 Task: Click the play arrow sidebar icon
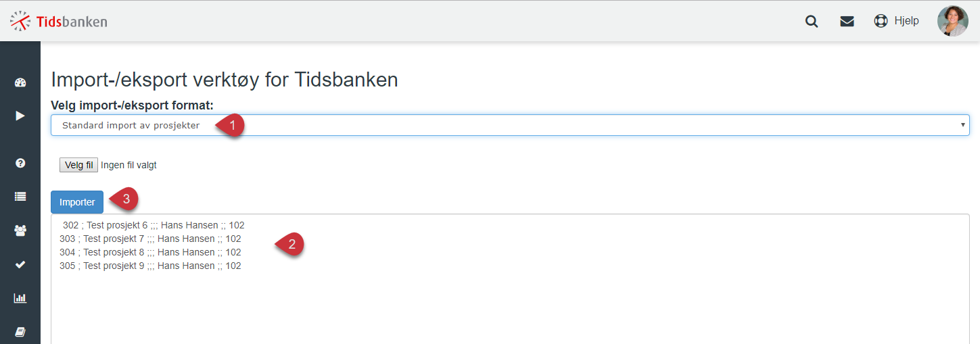(x=20, y=116)
